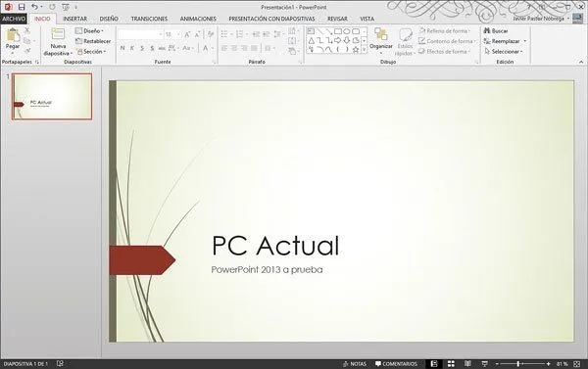Toggle center text alignment

click(234, 48)
